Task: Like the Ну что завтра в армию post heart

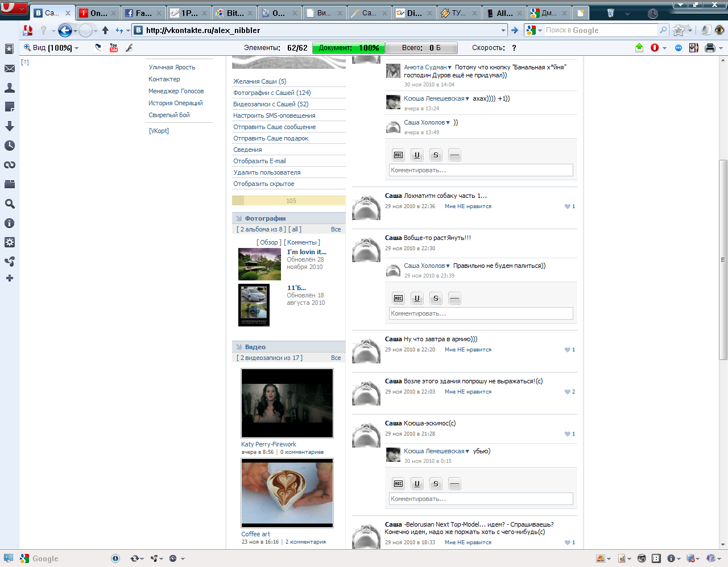Action: tap(567, 350)
